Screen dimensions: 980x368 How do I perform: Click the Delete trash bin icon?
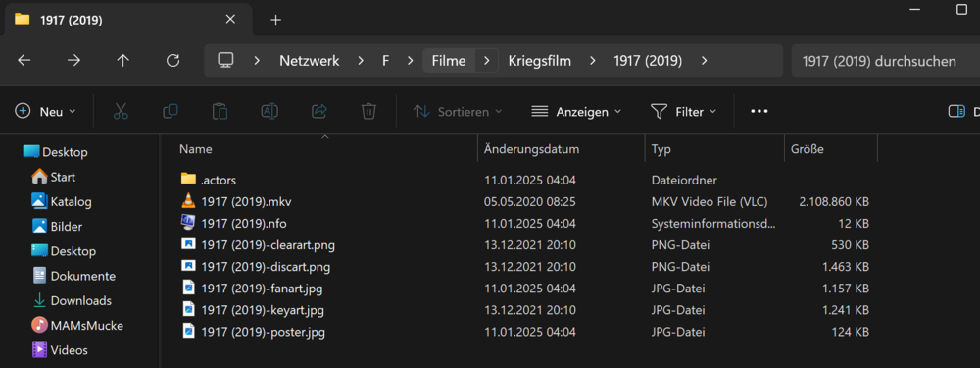click(368, 112)
